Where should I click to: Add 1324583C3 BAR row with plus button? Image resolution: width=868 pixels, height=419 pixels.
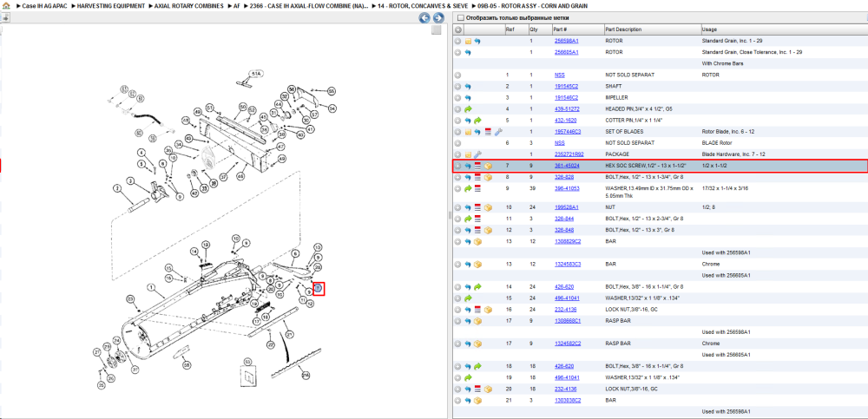[x=457, y=264]
